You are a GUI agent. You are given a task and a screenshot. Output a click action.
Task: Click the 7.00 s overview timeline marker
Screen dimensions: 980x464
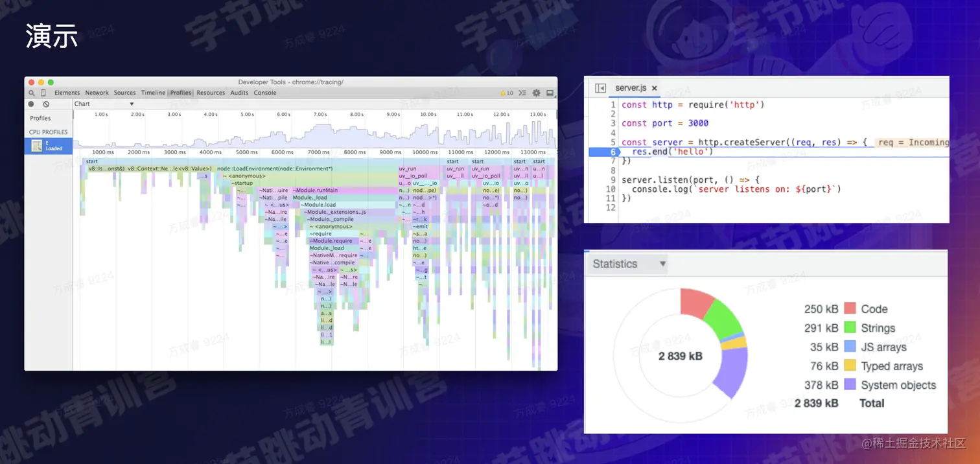320,115
